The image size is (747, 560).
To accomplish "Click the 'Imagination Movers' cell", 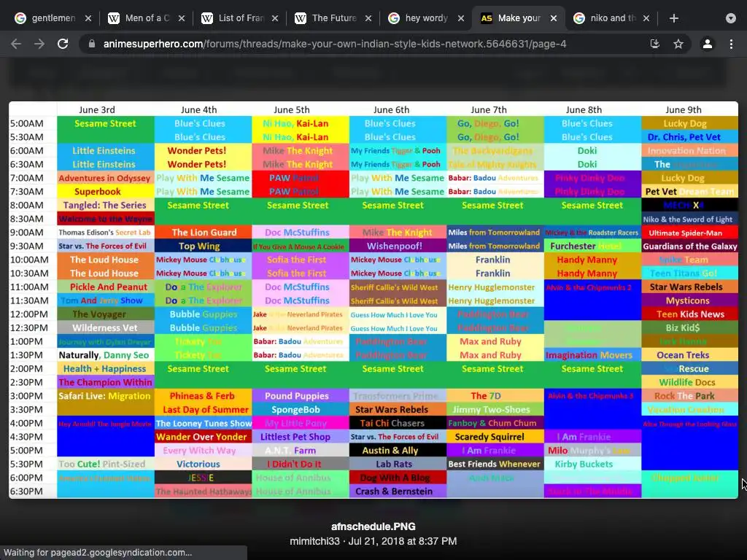I will click(592, 355).
